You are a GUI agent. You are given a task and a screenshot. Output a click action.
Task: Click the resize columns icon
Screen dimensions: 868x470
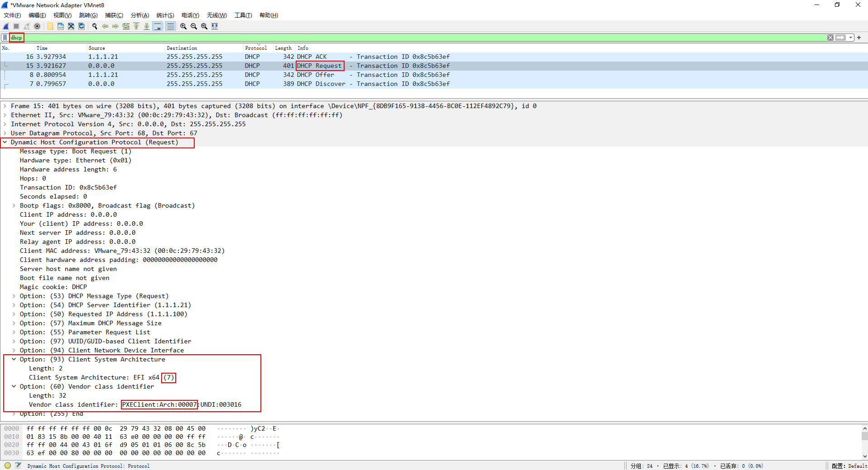pyautogui.click(x=215, y=26)
